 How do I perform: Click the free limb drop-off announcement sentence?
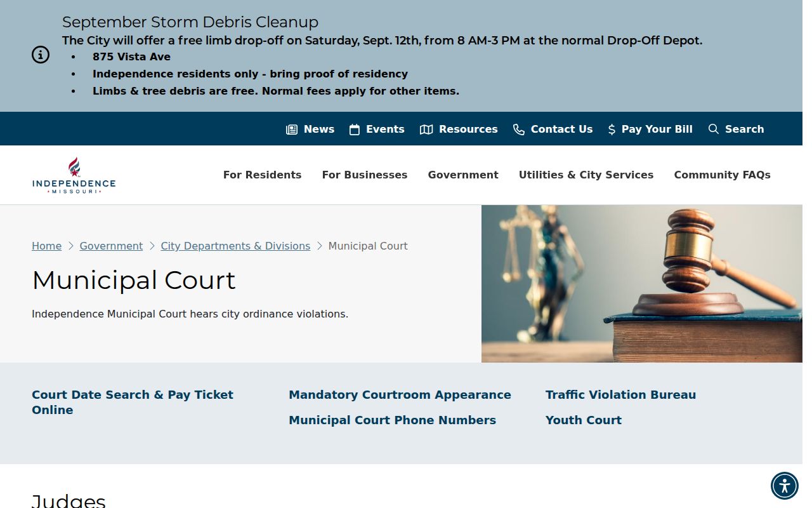[383, 41]
